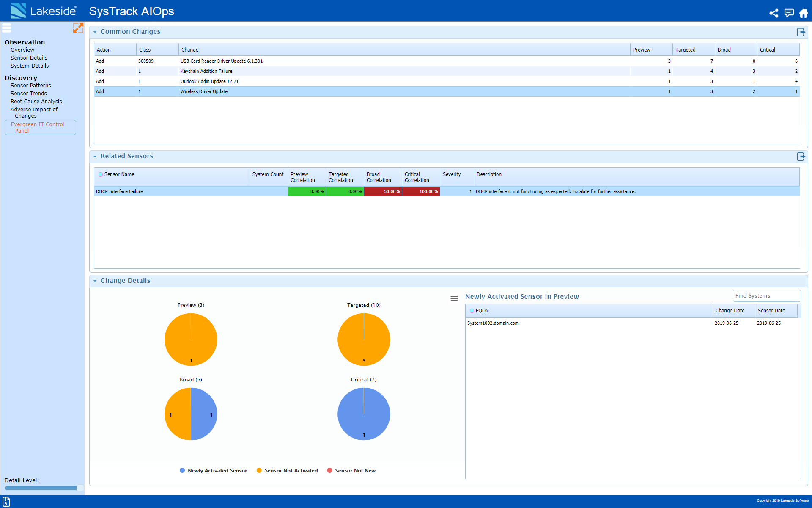This screenshot has width=812, height=508.
Task: Collapse the Common Changes section
Action: [x=95, y=32]
